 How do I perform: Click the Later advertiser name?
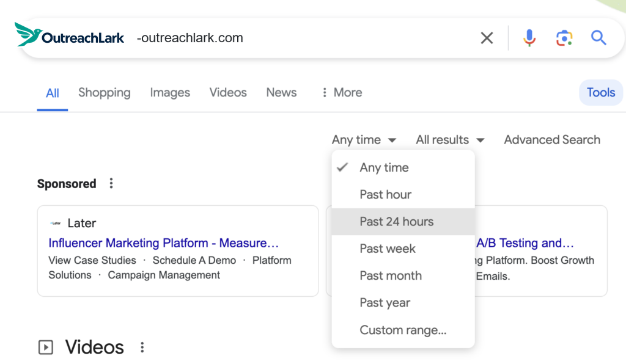(x=82, y=224)
